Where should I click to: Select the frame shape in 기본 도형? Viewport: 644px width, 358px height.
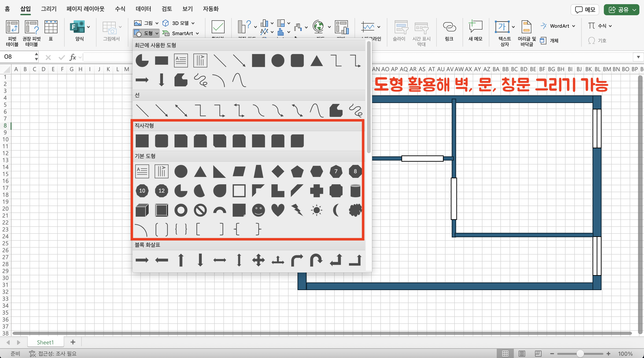pyautogui.click(x=239, y=191)
